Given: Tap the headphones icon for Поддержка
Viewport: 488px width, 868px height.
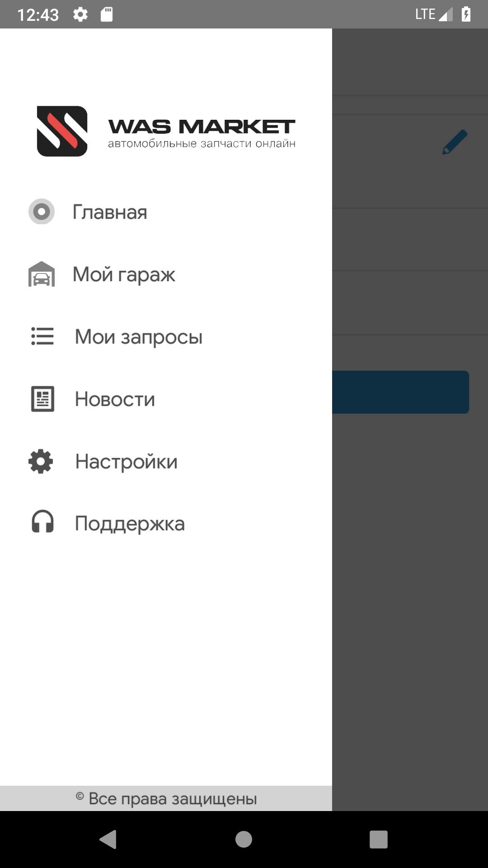Looking at the screenshot, I should click(42, 522).
